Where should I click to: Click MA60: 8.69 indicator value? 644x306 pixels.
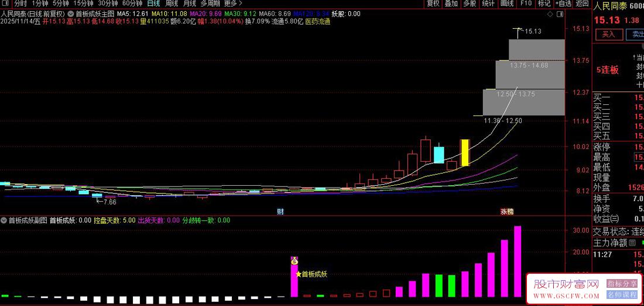[276, 13]
